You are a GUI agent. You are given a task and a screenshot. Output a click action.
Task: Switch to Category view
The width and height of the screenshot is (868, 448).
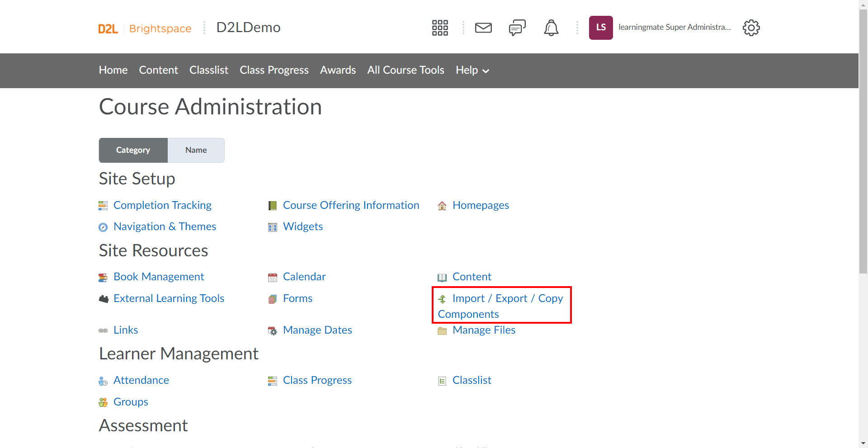point(133,150)
